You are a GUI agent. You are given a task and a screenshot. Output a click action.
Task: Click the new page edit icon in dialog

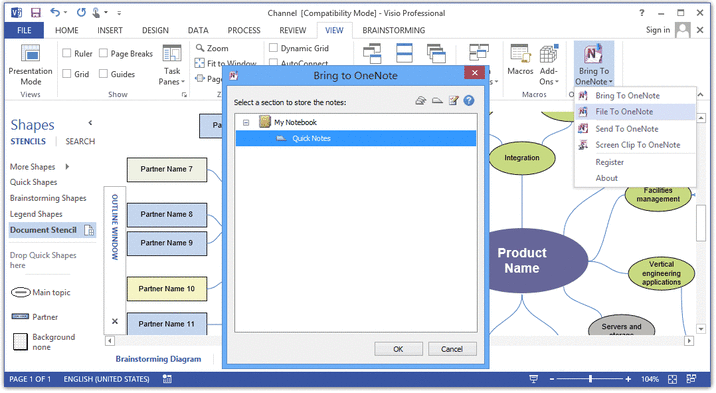click(453, 100)
